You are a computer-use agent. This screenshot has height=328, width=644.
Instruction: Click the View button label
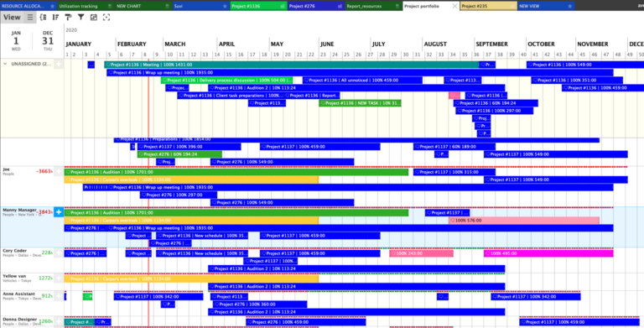[x=12, y=18]
